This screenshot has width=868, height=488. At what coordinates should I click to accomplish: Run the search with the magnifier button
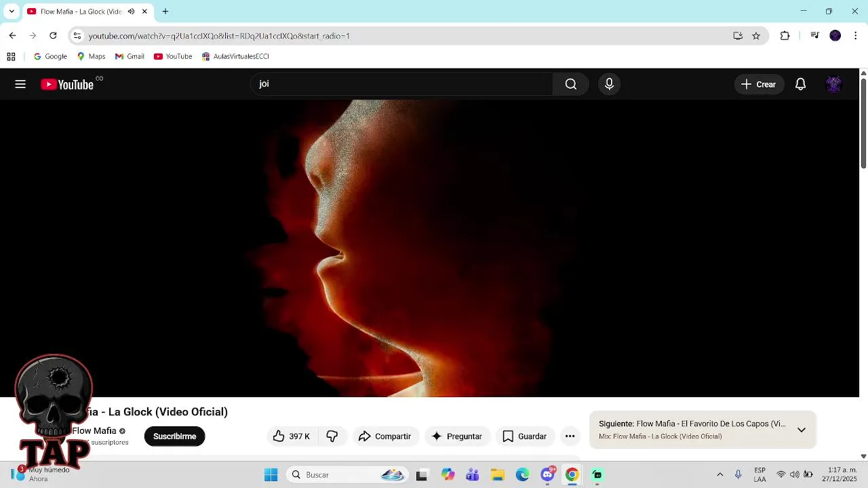[x=571, y=84]
